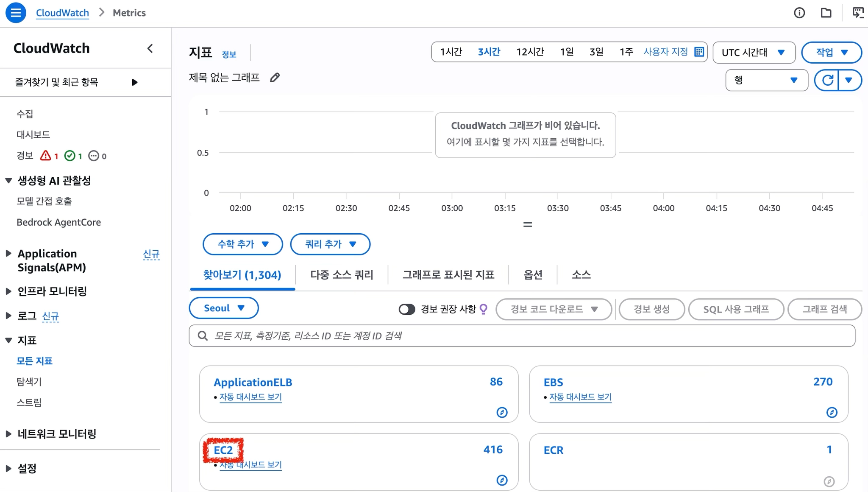Click the insufficient data alarm icon
Screen dimensions: 868x492
point(94,156)
